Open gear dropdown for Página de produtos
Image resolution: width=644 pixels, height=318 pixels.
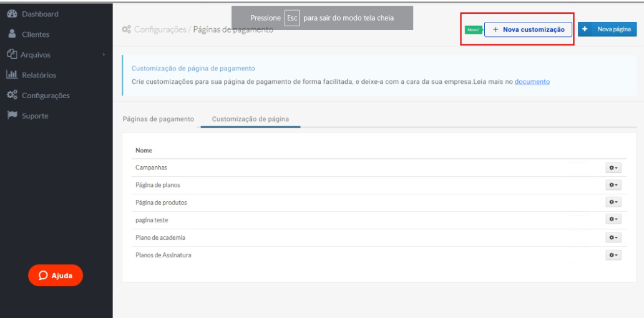(613, 202)
